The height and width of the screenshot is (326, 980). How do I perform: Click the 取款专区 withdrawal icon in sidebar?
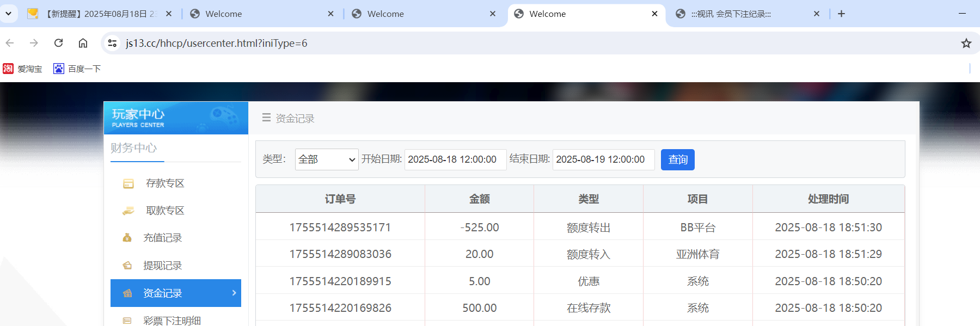click(128, 211)
